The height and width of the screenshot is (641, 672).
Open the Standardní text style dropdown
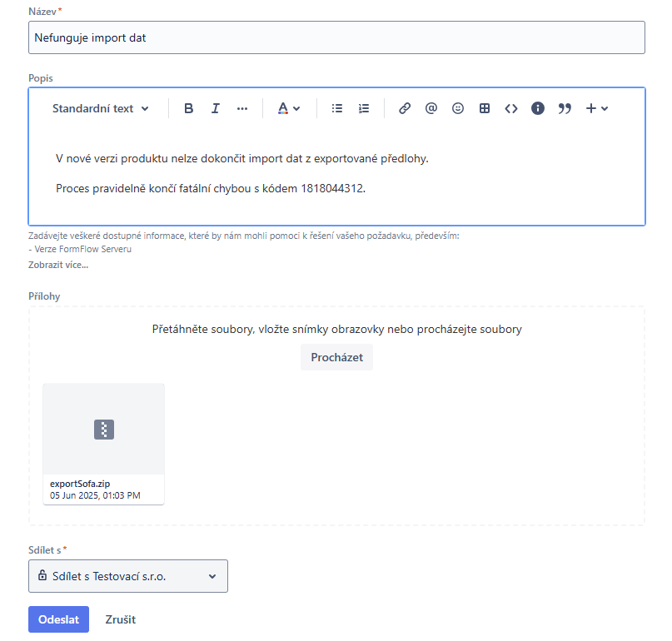click(101, 108)
